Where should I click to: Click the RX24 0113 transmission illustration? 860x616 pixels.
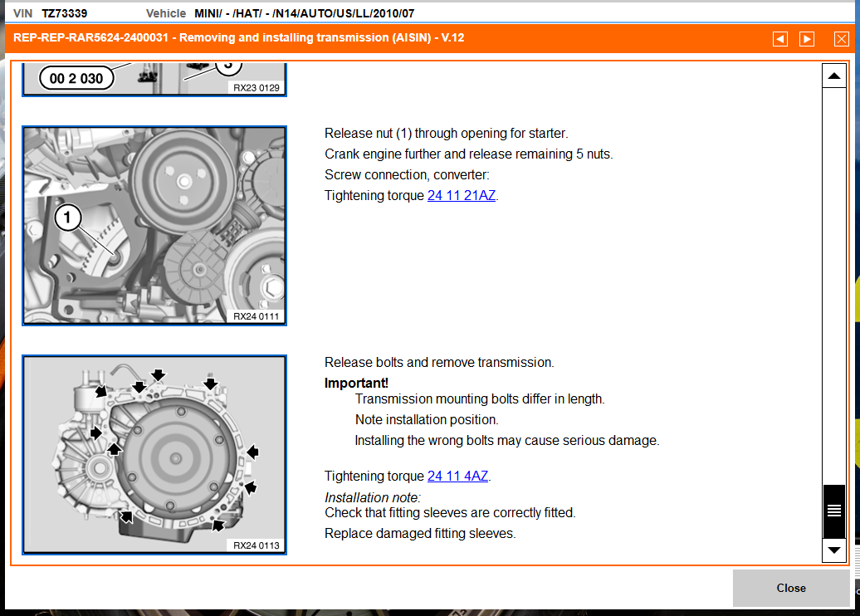(154, 455)
